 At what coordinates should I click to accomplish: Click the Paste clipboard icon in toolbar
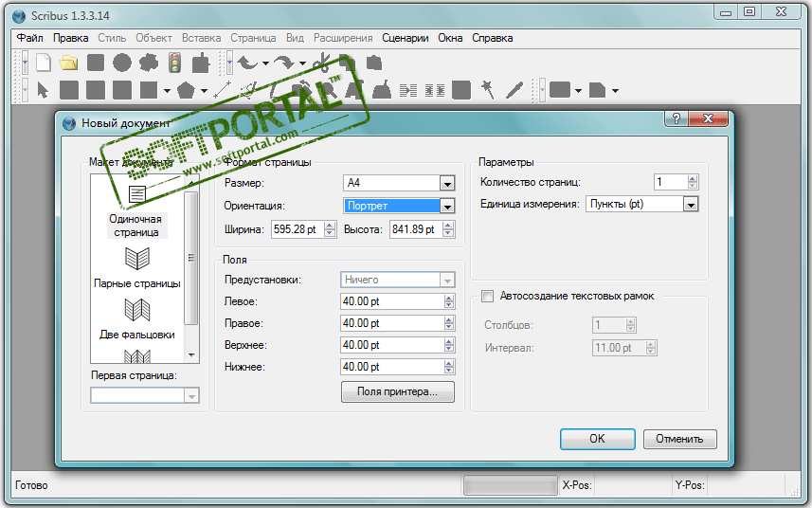coord(374,63)
